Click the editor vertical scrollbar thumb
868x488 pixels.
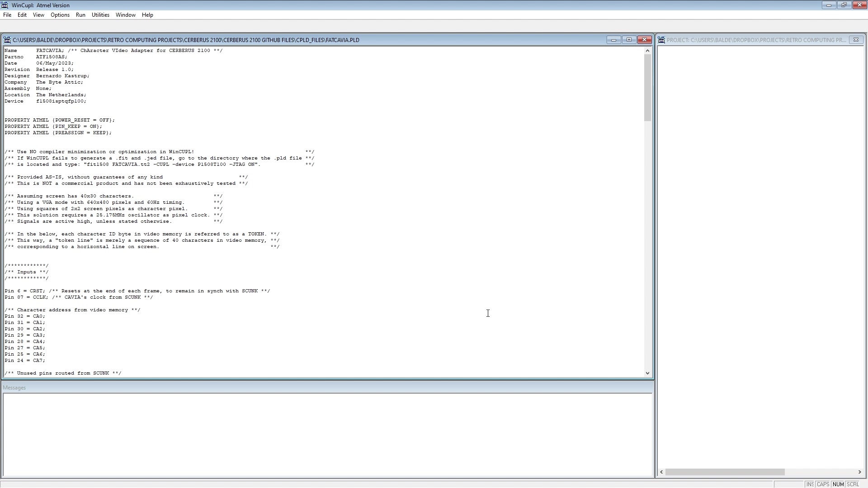click(647, 88)
